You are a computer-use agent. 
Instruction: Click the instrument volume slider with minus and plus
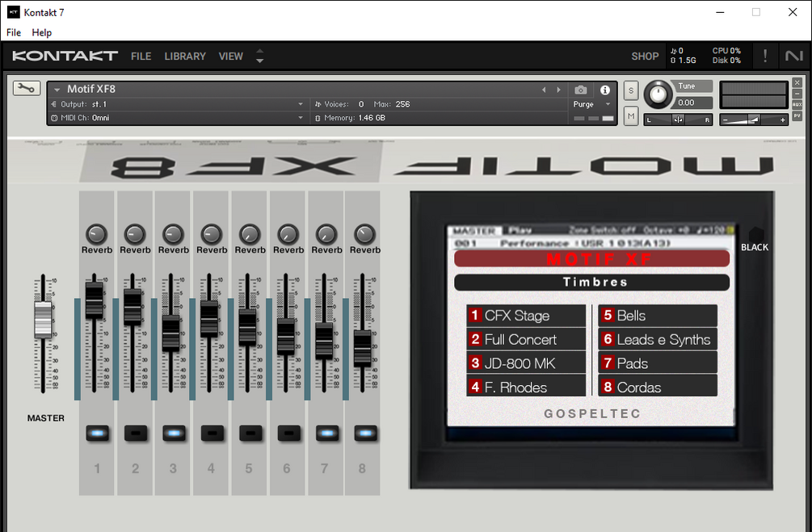(x=754, y=119)
